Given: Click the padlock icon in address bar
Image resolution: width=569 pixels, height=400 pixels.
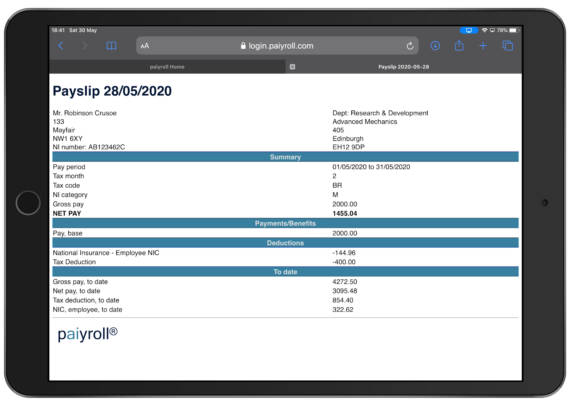Looking at the screenshot, I should click(243, 46).
